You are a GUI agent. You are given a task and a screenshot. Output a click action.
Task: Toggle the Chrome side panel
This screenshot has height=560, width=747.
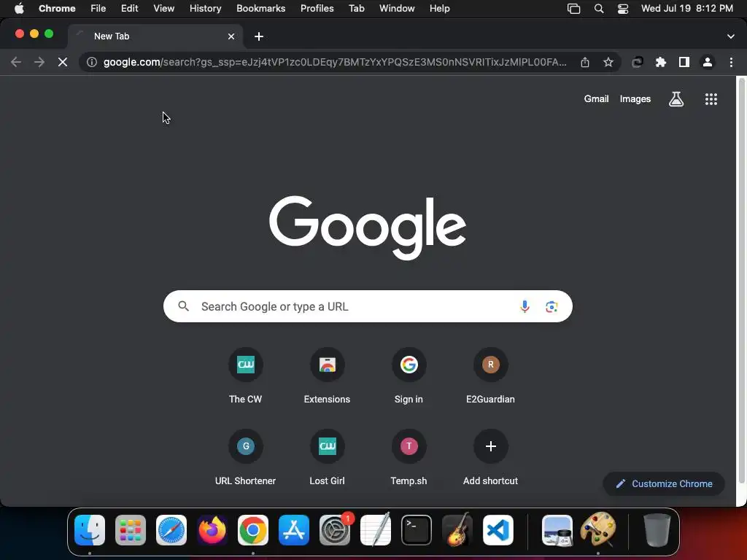(684, 62)
